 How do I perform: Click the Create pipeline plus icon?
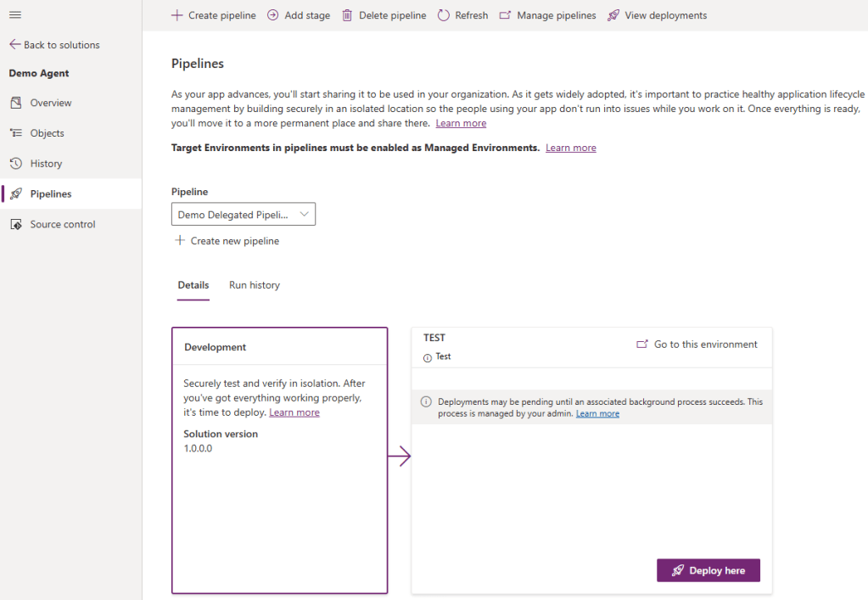[x=176, y=15]
